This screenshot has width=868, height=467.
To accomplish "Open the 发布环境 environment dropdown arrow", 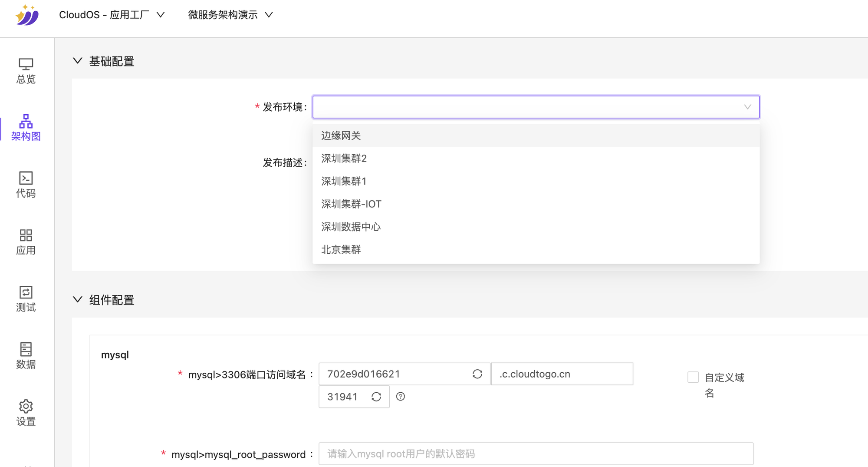I will point(747,107).
